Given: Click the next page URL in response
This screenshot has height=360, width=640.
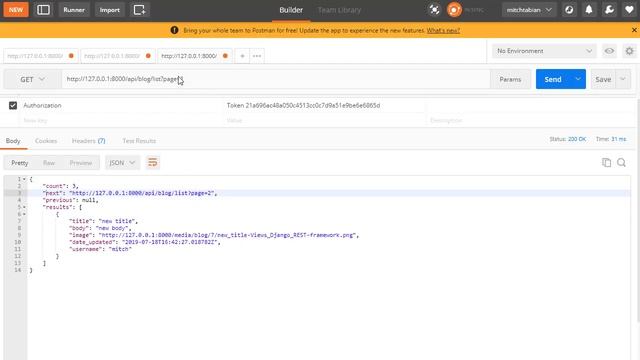Looking at the screenshot, I should tap(142, 193).
